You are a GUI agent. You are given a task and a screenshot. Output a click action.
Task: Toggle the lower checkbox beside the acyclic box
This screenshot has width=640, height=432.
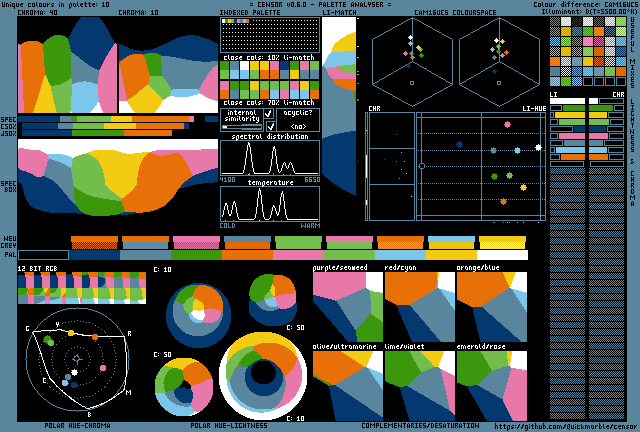pos(270,126)
